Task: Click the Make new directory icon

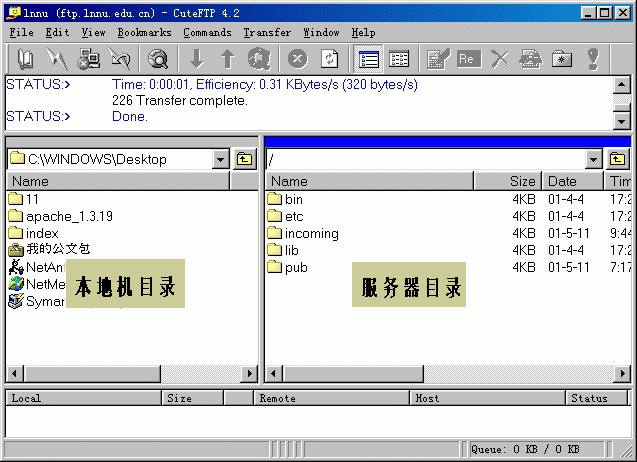Action: [x=562, y=59]
